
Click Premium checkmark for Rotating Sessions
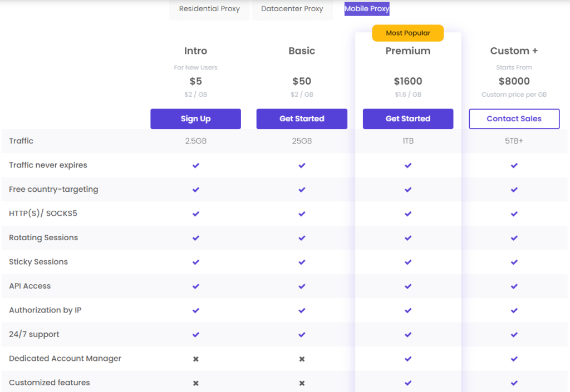click(x=408, y=238)
